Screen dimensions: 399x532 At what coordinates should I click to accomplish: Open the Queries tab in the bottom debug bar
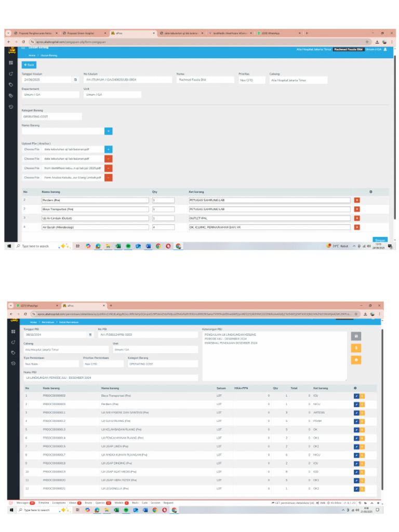click(103, 503)
